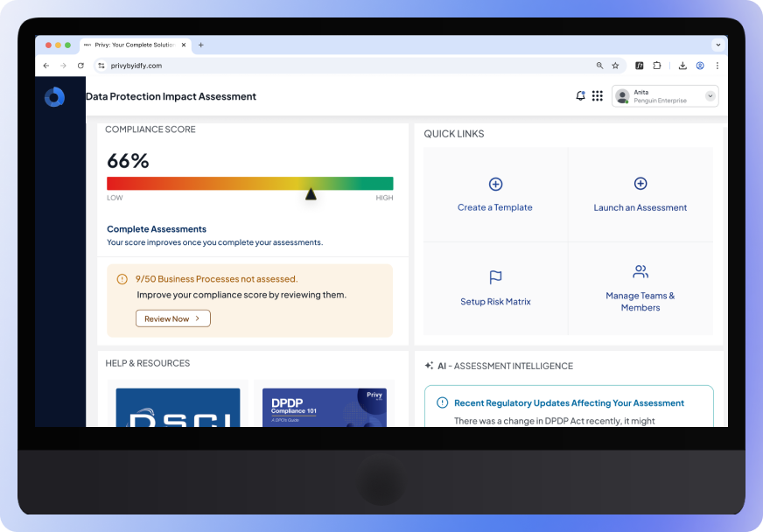Open Launch an Assessment link
Image resolution: width=763 pixels, height=532 pixels.
(x=640, y=208)
